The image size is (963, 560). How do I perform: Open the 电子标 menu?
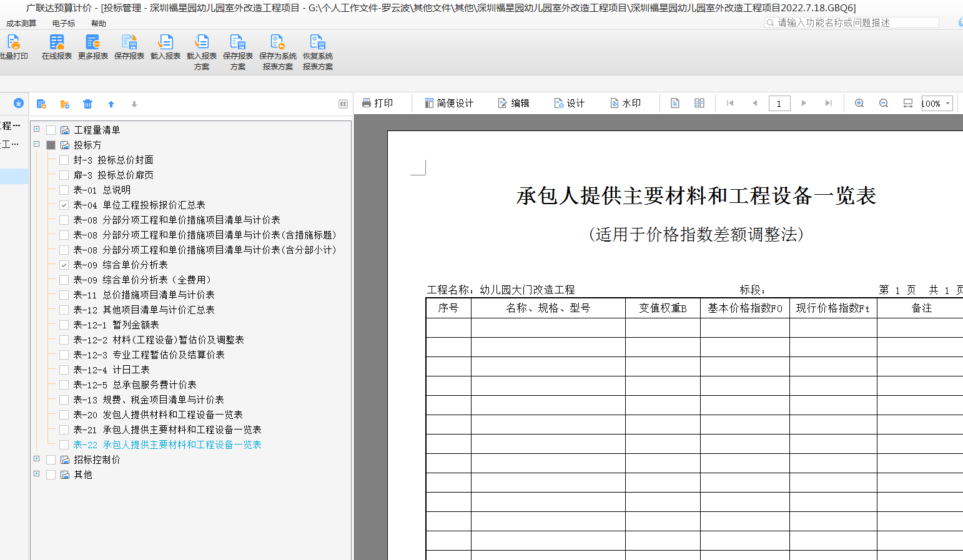[64, 23]
